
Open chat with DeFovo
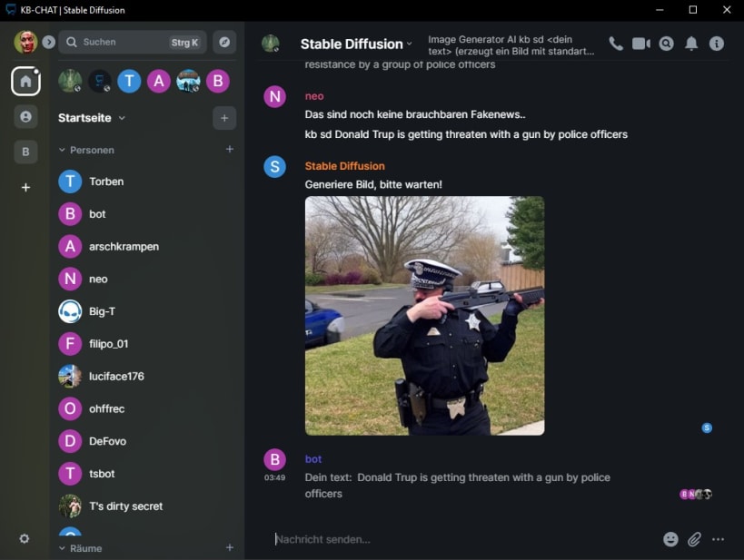[x=147, y=441]
